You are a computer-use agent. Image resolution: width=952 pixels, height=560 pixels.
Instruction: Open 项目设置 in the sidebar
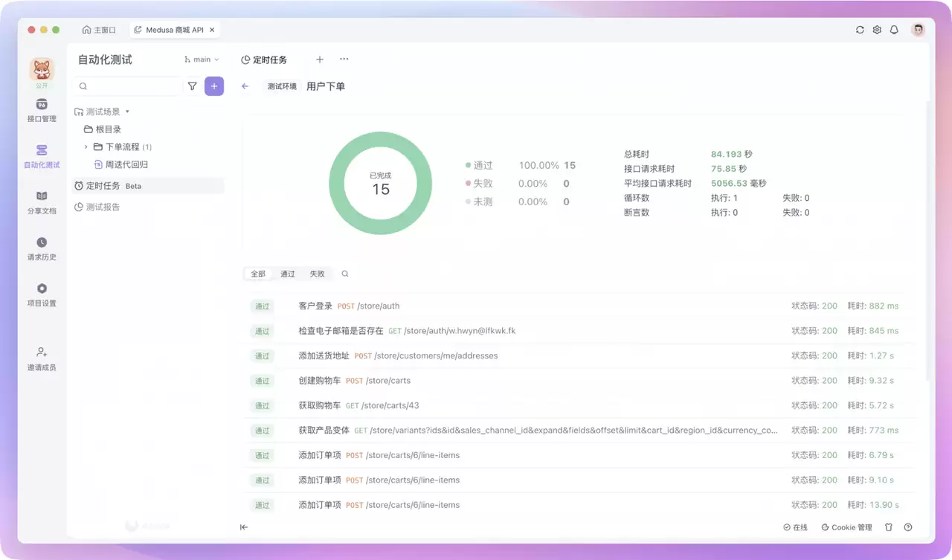42,295
